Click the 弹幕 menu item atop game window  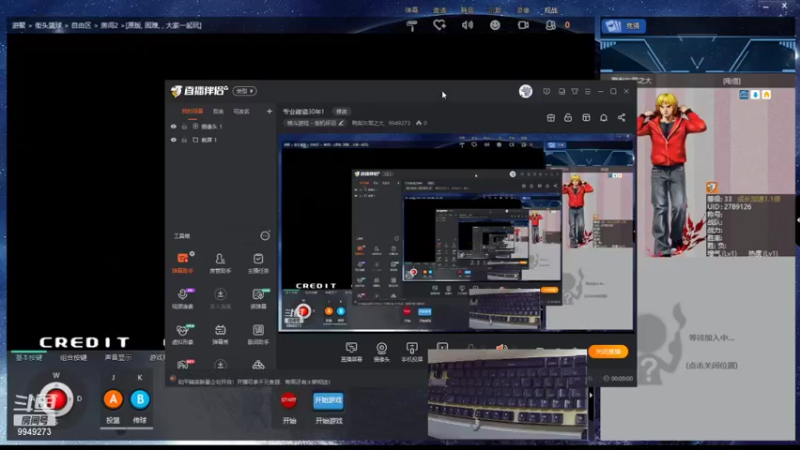point(411,10)
